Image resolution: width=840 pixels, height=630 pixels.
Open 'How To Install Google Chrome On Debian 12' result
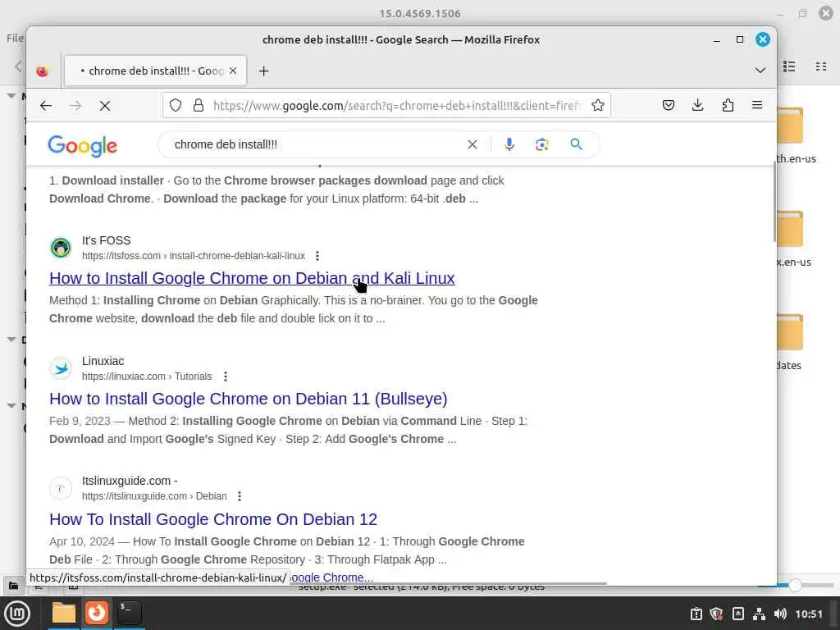pyautogui.click(x=213, y=519)
